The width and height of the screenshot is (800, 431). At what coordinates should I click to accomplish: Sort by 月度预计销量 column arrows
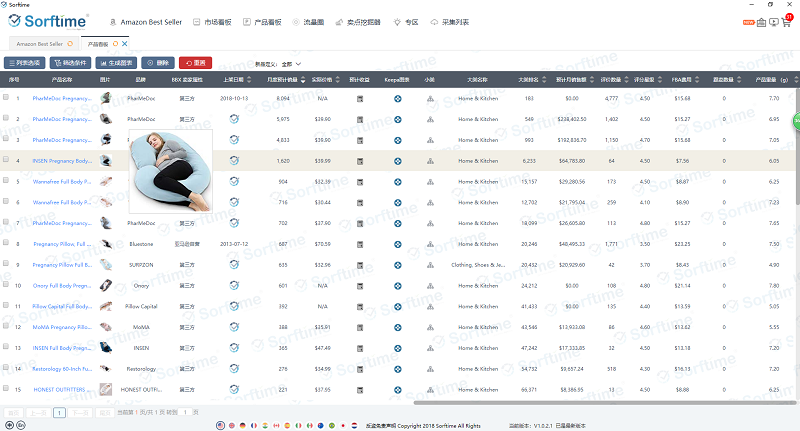pyautogui.click(x=303, y=80)
